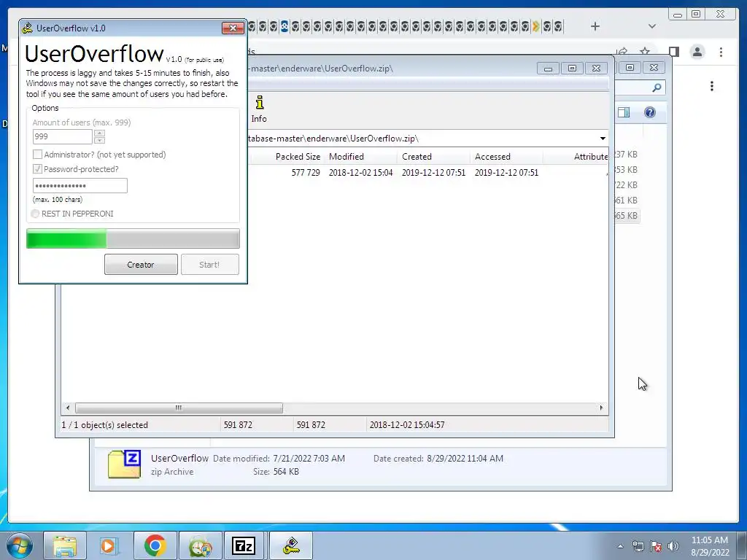
Task: Open the Chrome three-dot menu
Action: 721,52
